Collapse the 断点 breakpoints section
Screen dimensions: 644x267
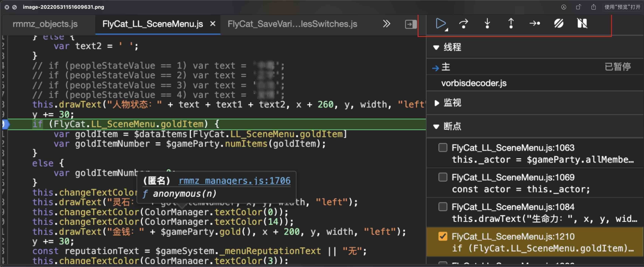(436, 126)
